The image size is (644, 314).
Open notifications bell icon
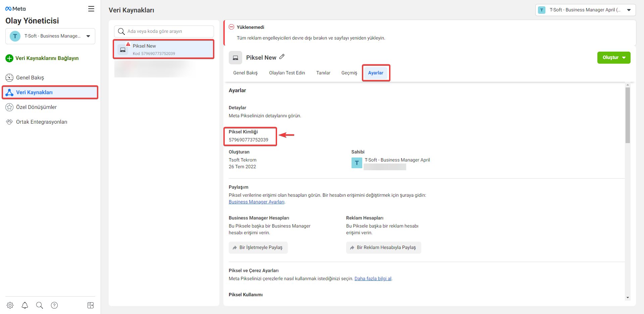pyautogui.click(x=25, y=305)
